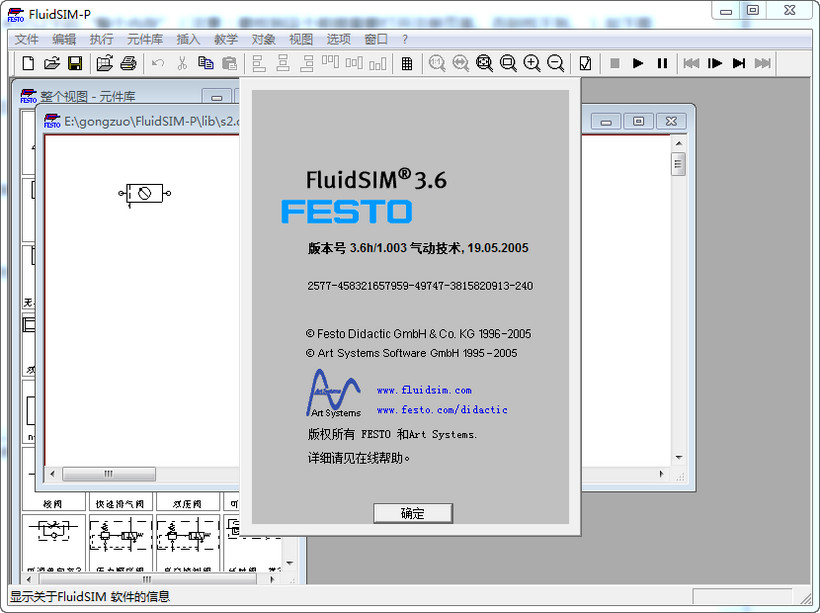820x613 pixels.
Task: Zoom in with the plus magnifier
Action: [x=532, y=64]
